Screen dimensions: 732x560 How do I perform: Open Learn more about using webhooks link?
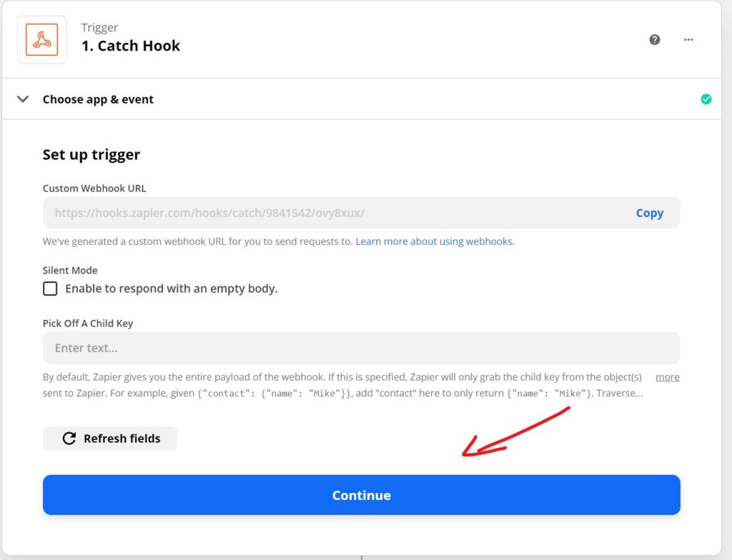coord(435,241)
